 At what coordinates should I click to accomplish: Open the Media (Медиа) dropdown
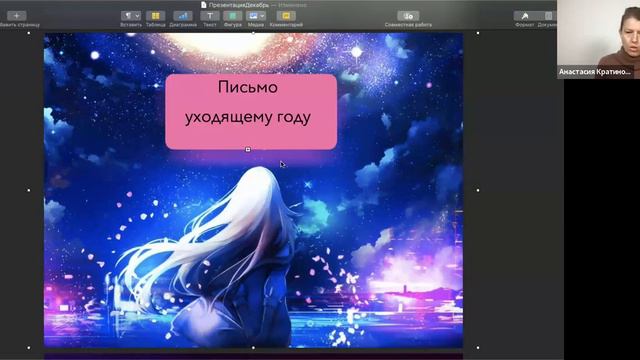[x=256, y=16]
